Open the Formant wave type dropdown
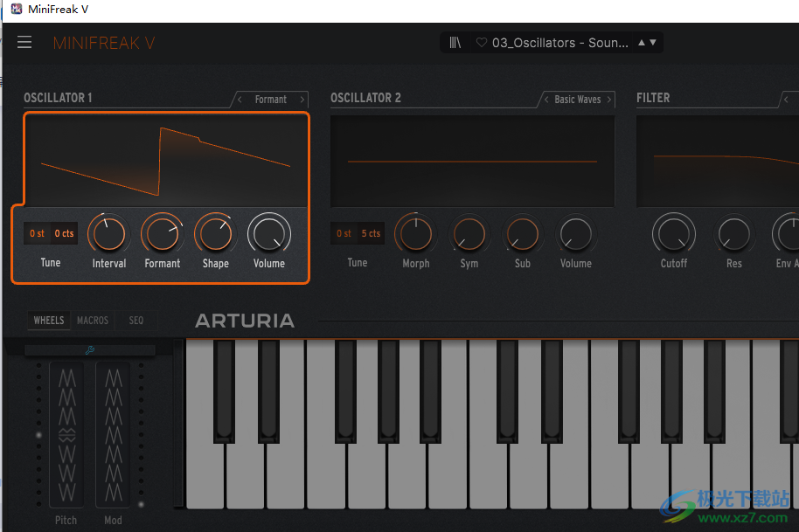 pyautogui.click(x=271, y=99)
